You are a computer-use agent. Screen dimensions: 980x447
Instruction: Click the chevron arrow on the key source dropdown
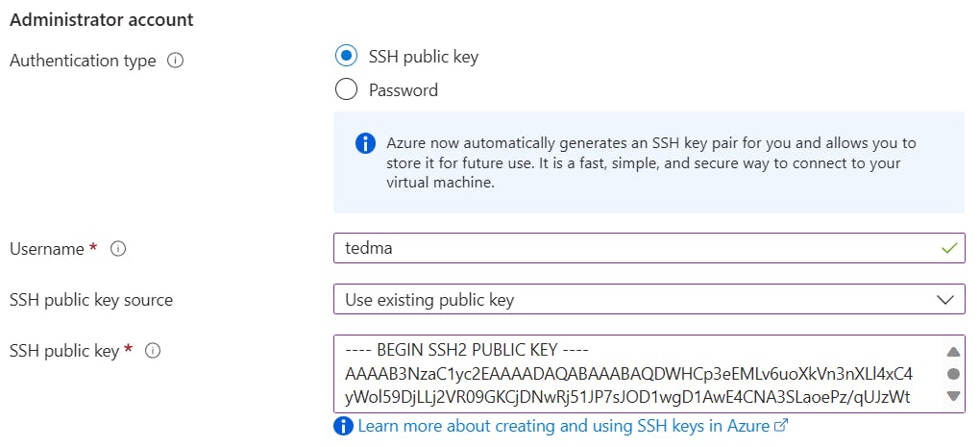[x=944, y=300]
